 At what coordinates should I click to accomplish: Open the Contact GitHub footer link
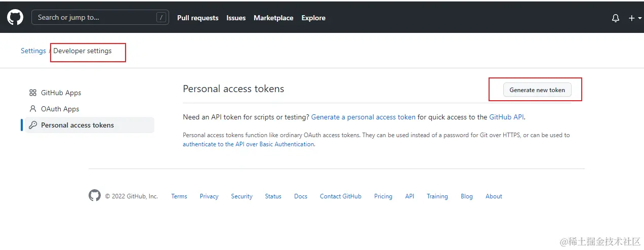pyautogui.click(x=341, y=196)
